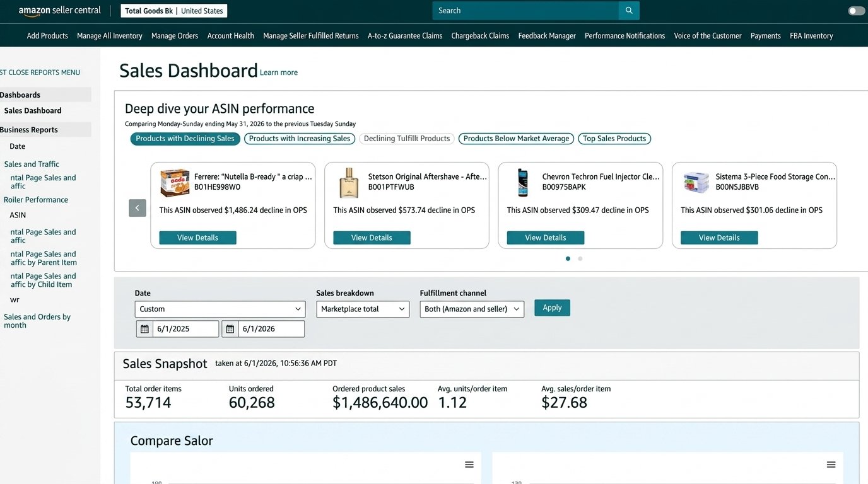View Details for Stetson Aftershave ASIN
The image size is (868, 484).
[x=372, y=238]
